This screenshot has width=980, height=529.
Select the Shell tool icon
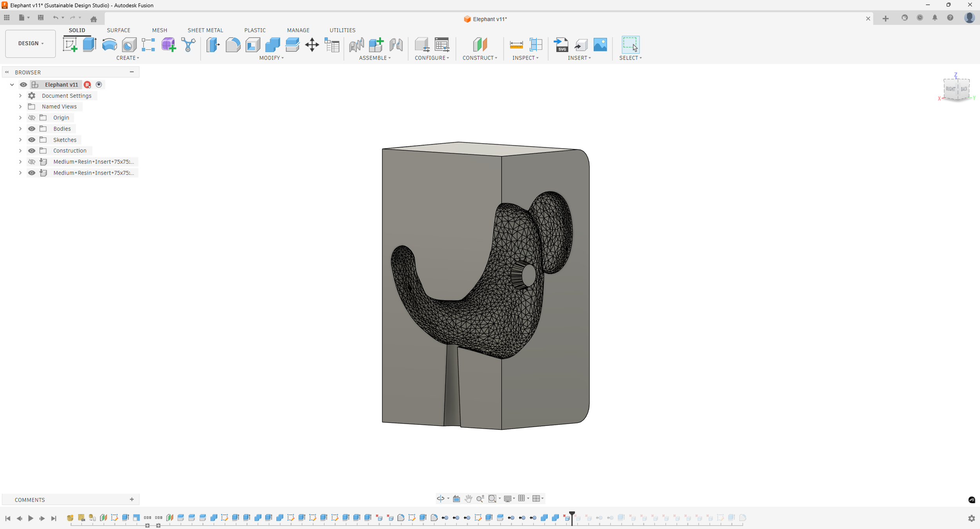pyautogui.click(x=253, y=45)
